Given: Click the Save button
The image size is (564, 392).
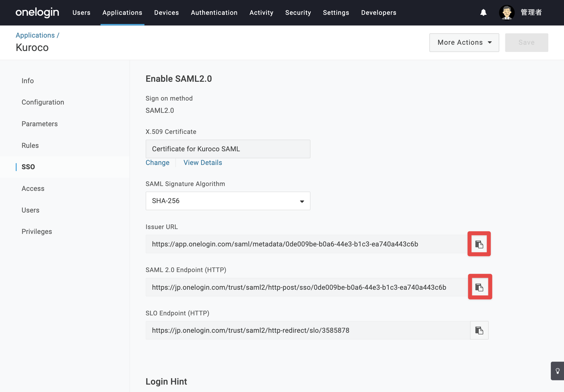Looking at the screenshot, I should click(x=526, y=42).
